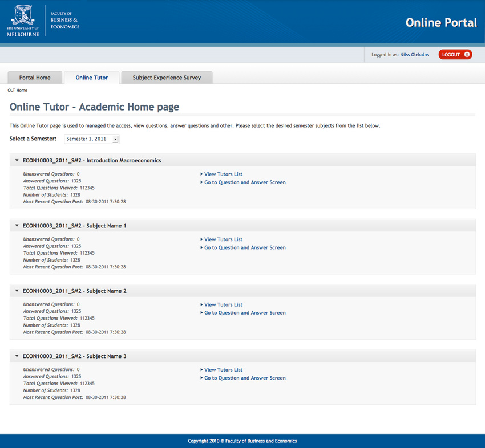Go to Question and Answer Screen for Subject Name 2
Viewport: 485px width, 448px height.
245,313
